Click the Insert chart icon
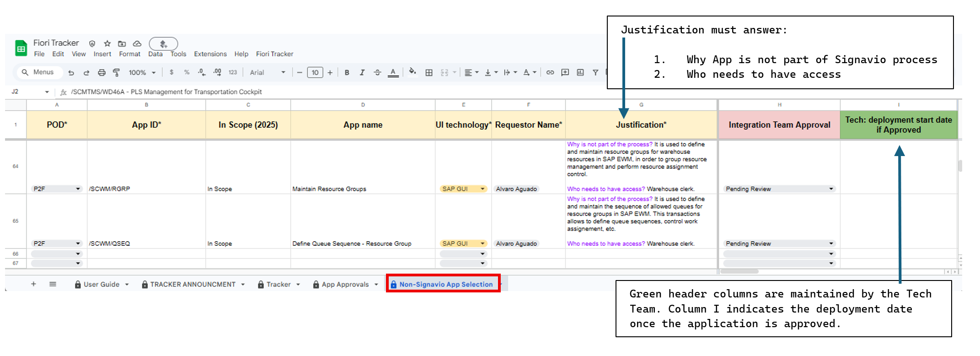980x356 pixels. tap(580, 72)
